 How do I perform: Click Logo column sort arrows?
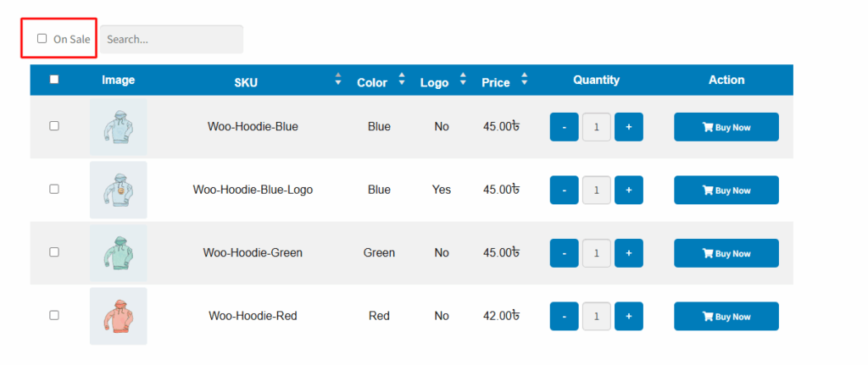463,79
